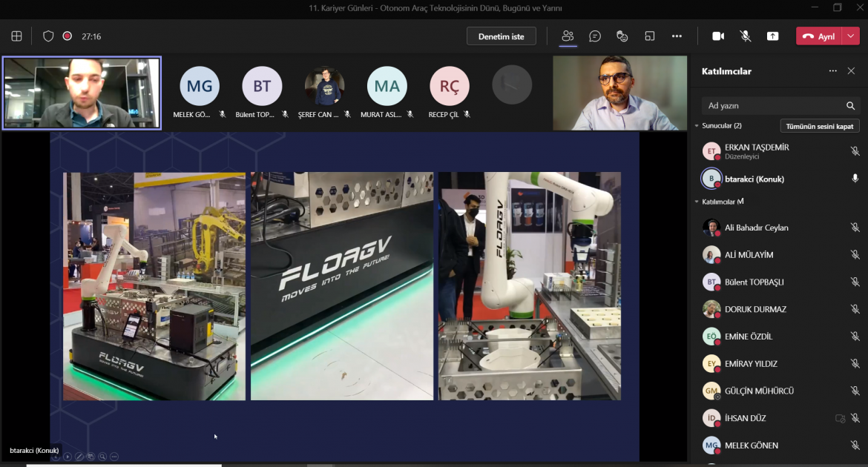Screen dimensions: 868x467
Task: Go to next slide arrow
Action: coord(68,457)
